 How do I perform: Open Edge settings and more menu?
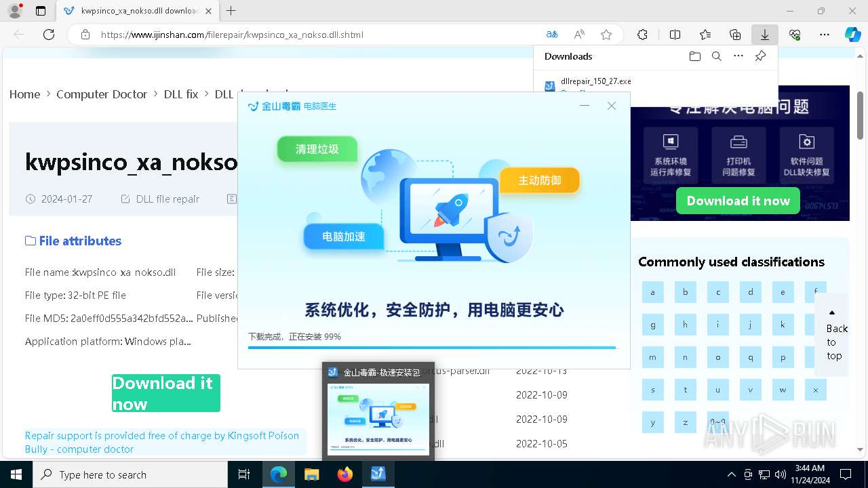825,35
